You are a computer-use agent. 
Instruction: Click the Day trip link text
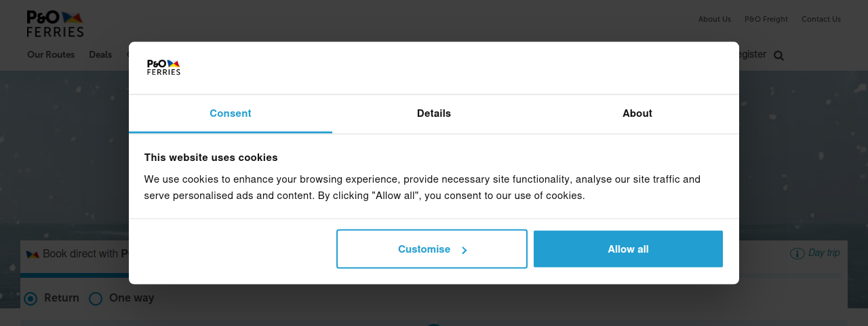(824, 253)
